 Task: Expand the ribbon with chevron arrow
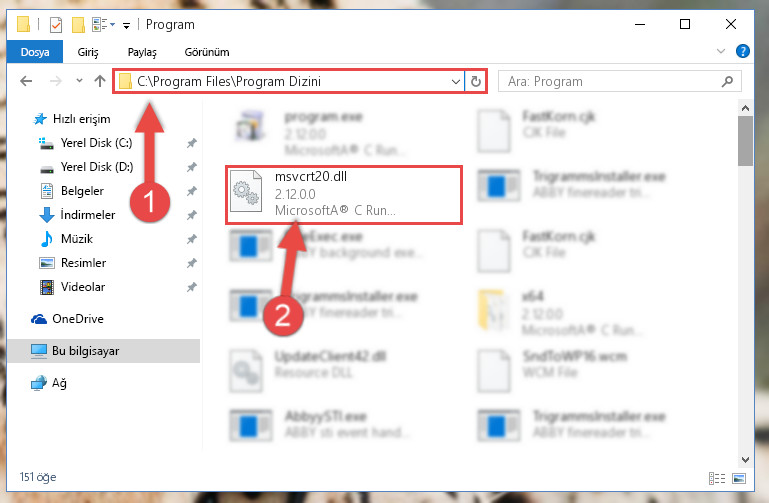(720, 51)
